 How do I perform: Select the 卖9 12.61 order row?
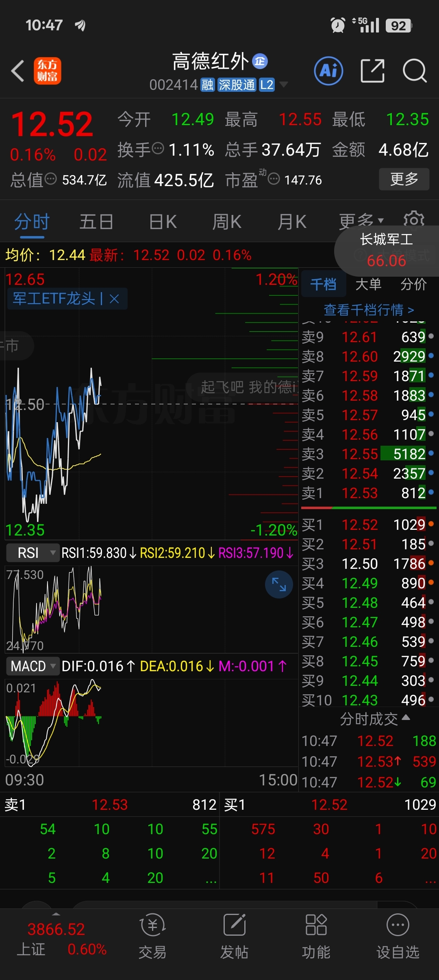point(368,337)
